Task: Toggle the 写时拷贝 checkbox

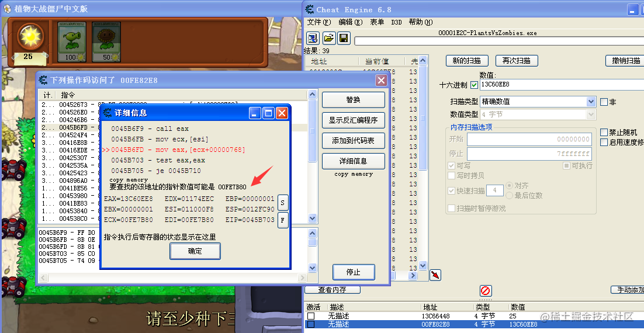Action: [451, 175]
